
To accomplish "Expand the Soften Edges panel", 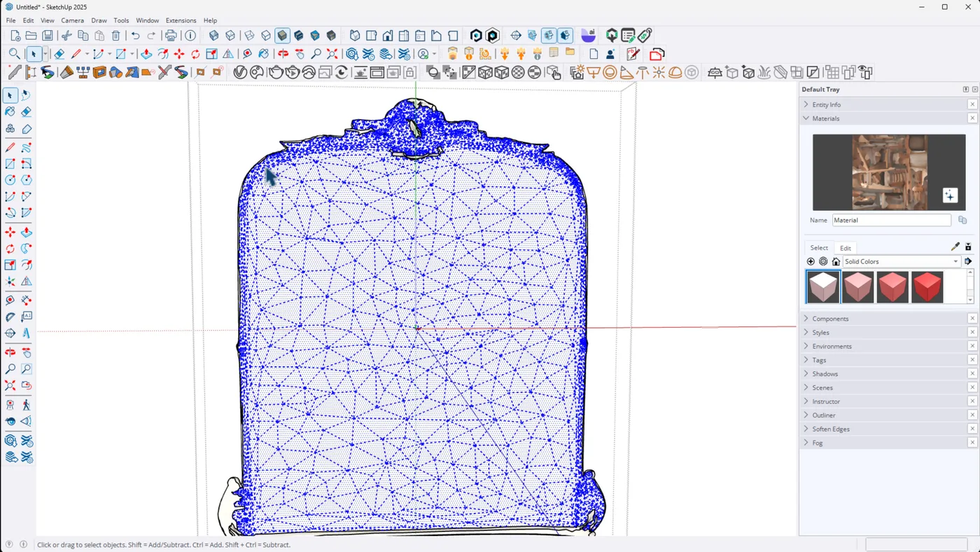I will [x=830, y=429].
